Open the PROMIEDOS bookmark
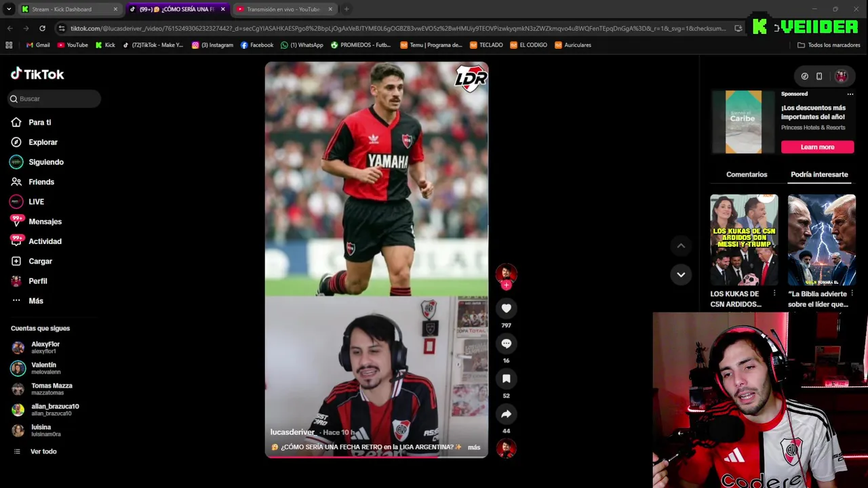This screenshot has height=488, width=868. [x=361, y=45]
